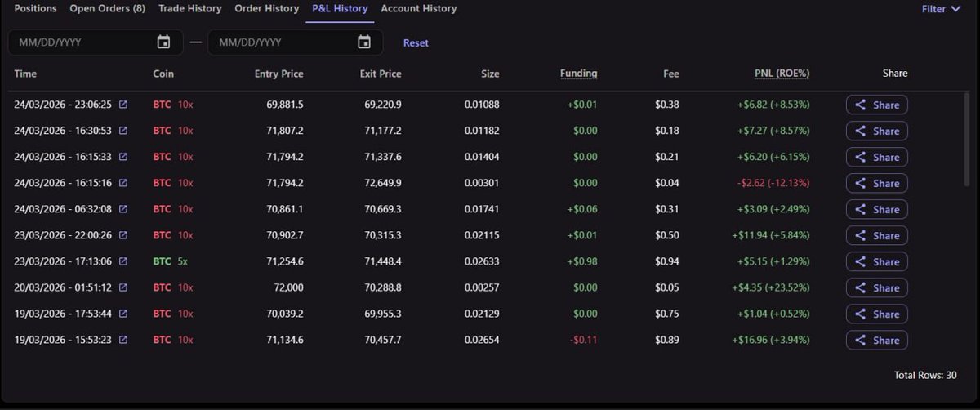Click funding value +$0.06
Image resolution: width=980 pixels, height=410 pixels.
click(583, 209)
